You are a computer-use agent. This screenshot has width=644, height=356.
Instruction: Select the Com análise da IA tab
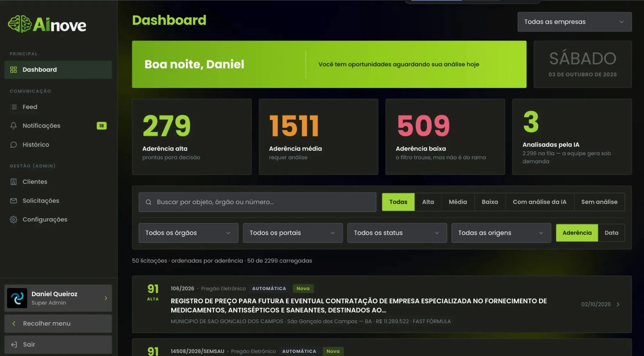coord(539,202)
